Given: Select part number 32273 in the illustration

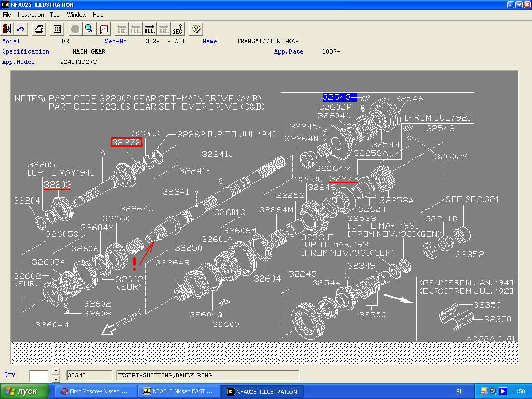Looking at the screenshot, I should pyautogui.click(x=344, y=179).
